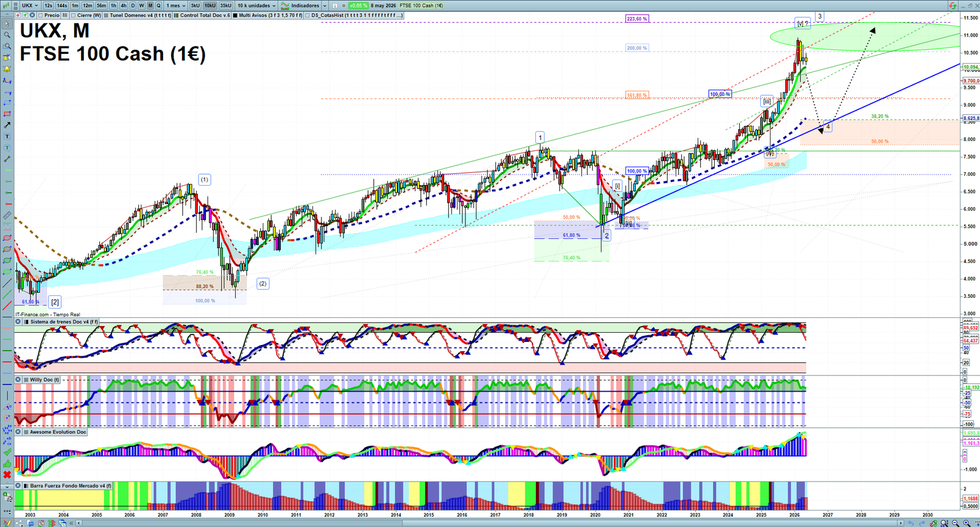This screenshot has width=980, height=527.
Task: Click the wave 4 label box on chart
Action: pyautogui.click(x=827, y=127)
